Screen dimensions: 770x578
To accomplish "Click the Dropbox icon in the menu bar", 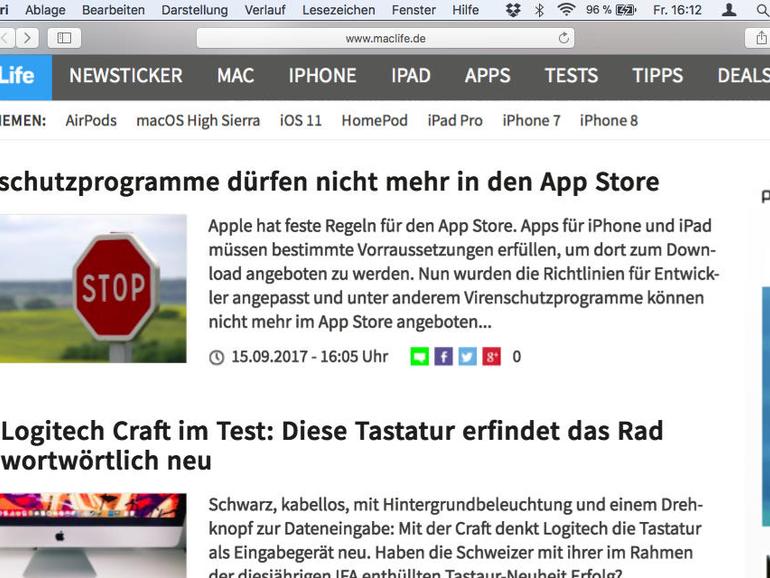I will [x=513, y=10].
